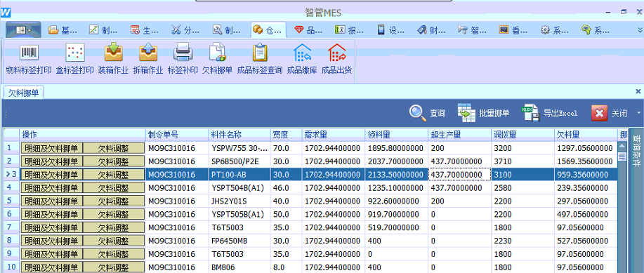Open the toolbar overflow arrow beside 关闭
The height and width of the screenshot is (273, 644).
(638, 113)
